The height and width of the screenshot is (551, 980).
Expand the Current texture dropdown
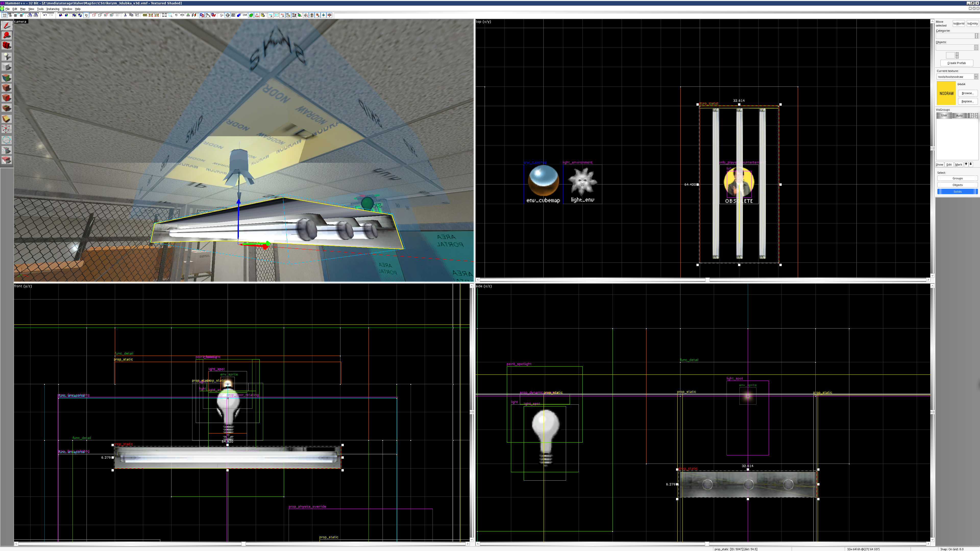click(x=976, y=77)
